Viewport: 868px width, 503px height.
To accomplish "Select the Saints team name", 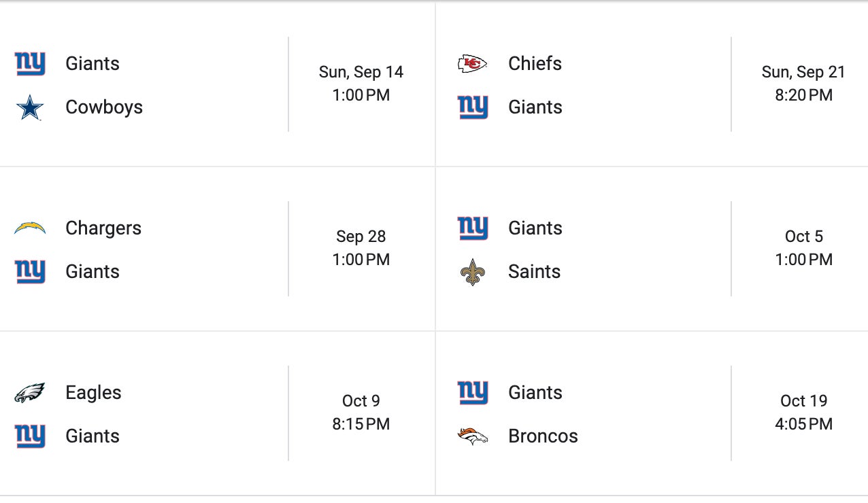I will tap(534, 272).
